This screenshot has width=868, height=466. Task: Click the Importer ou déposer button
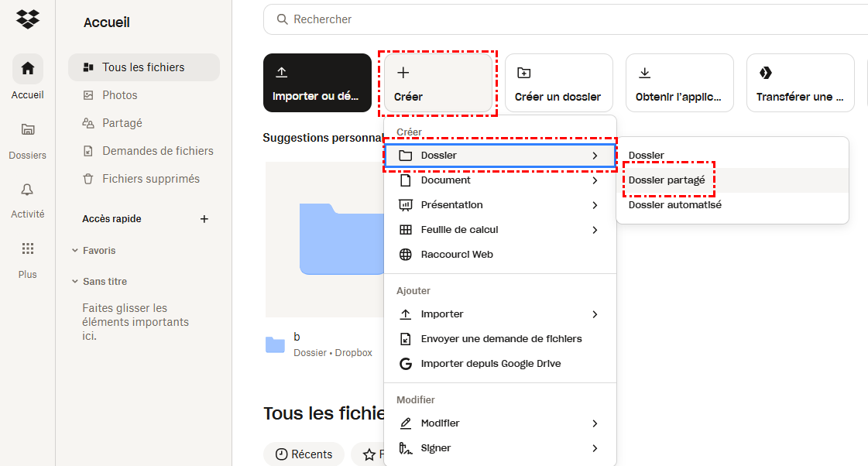317,83
